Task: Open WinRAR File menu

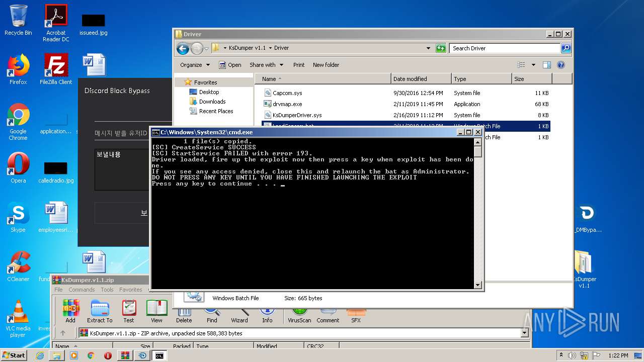Action: [58, 290]
